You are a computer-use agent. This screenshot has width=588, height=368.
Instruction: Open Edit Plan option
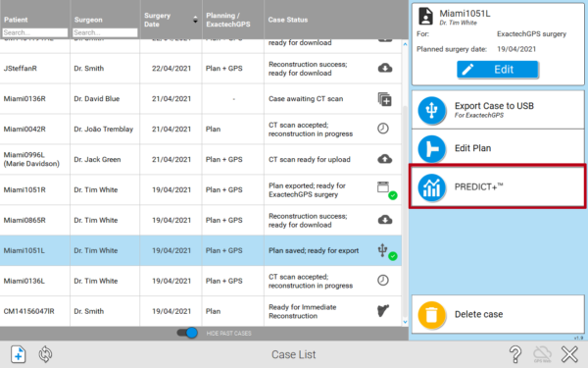click(498, 148)
